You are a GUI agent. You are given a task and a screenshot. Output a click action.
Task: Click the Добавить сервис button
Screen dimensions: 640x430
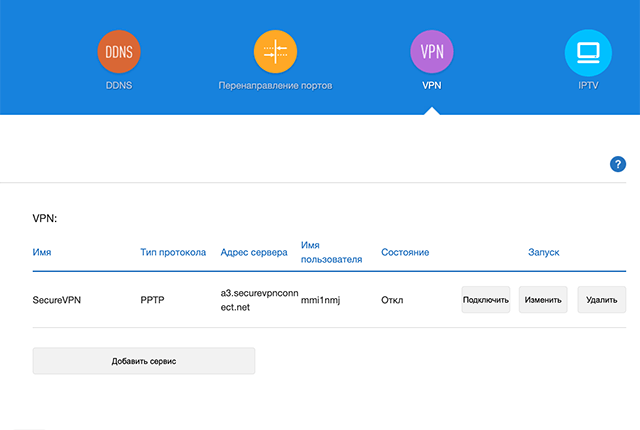click(144, 361)
